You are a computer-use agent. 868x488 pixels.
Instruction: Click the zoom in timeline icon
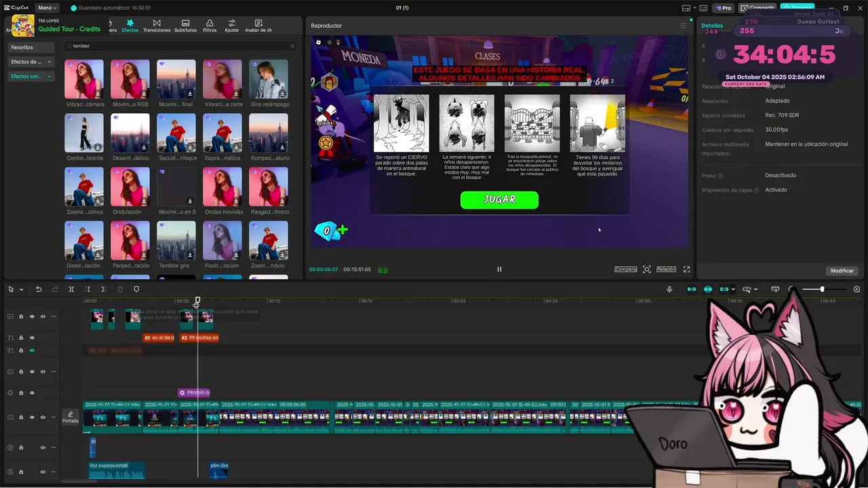tap(856, 289)
